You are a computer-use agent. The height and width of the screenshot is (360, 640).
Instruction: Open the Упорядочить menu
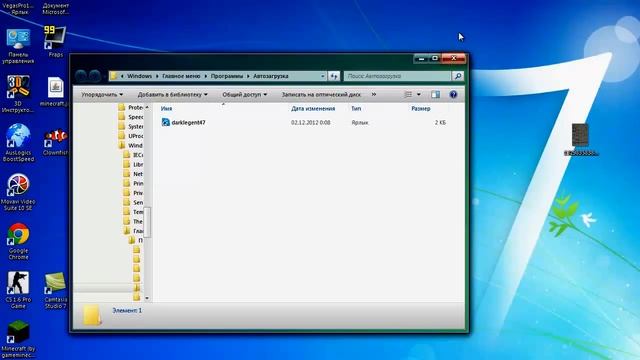[x=102, y=94]
